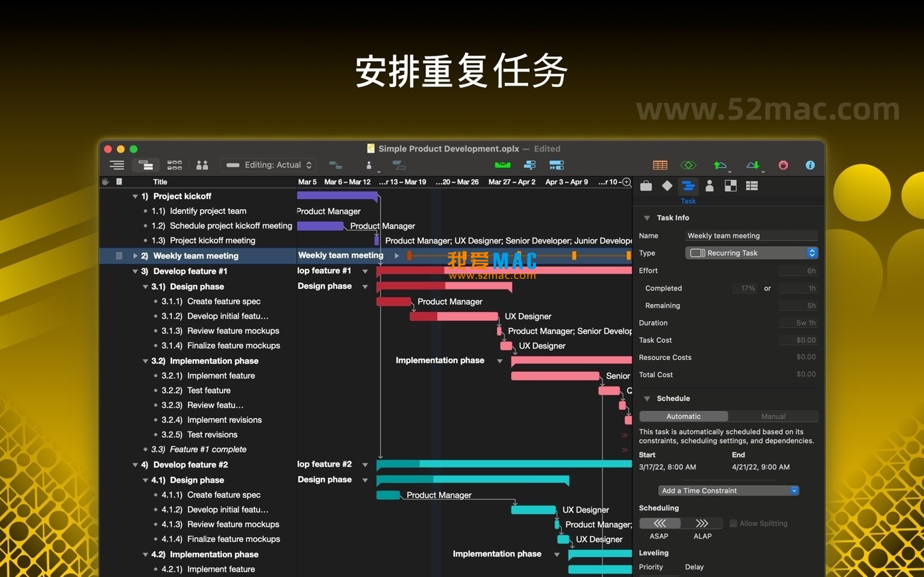Open the Resource person inspector tab
Viewport: 924px width, 577px height.
[x=709, y=186]
